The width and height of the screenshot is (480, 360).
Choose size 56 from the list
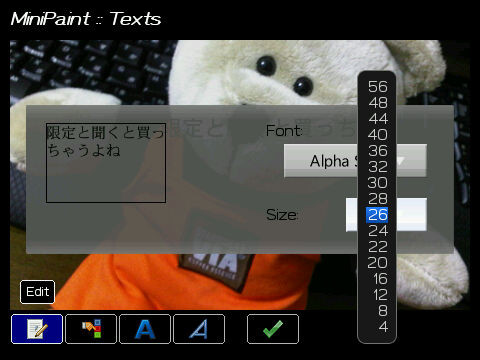378,87
